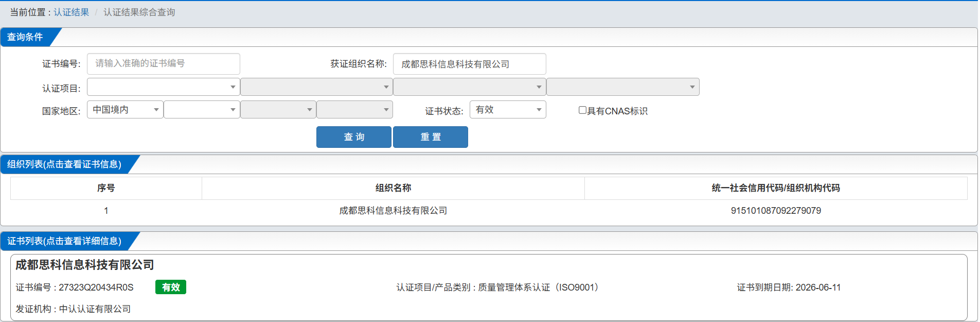Click the 查询 search button
Viewport: 980px width, 322px height.
354,137
